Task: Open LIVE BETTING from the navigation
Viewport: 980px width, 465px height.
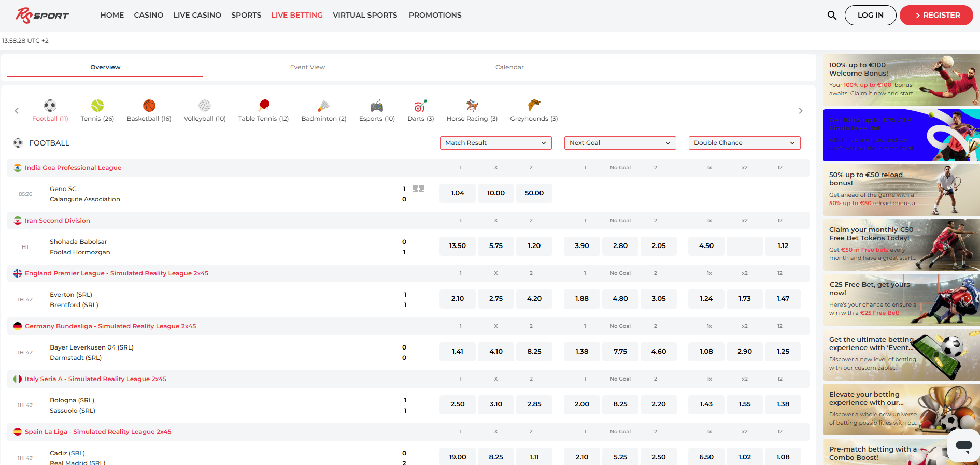Action: 297,15
